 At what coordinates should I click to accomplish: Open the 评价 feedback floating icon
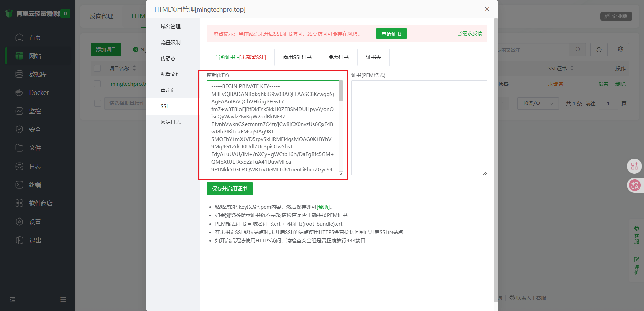636,266
